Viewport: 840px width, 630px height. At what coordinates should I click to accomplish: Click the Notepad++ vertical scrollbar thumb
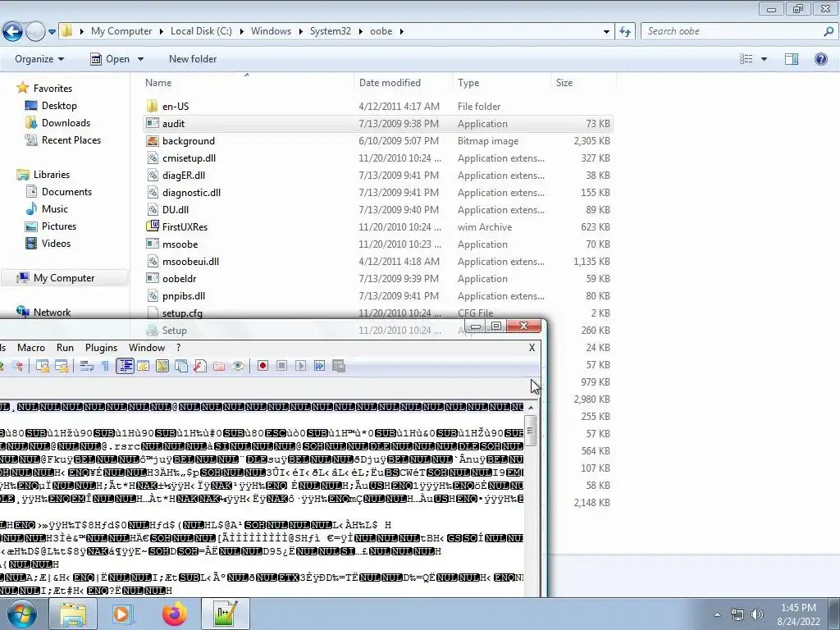(531, 430)
